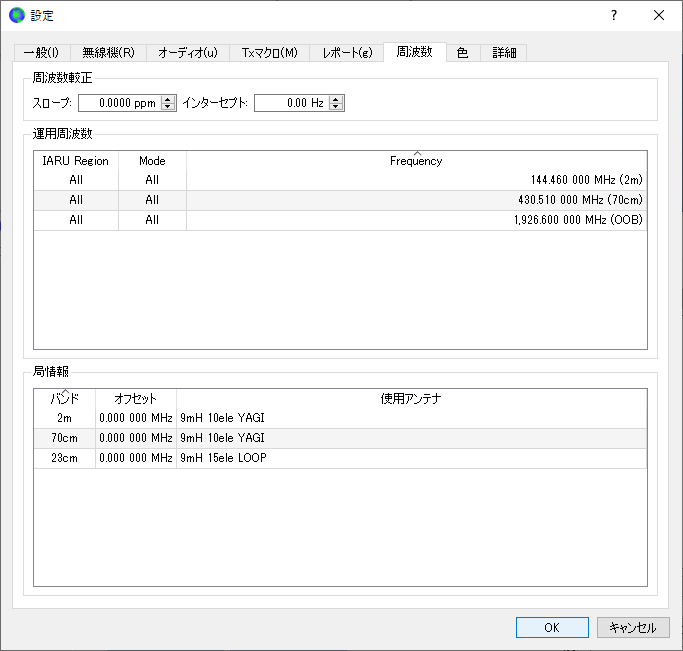Click the キャンセル button
683x651 pixels.
632,627
